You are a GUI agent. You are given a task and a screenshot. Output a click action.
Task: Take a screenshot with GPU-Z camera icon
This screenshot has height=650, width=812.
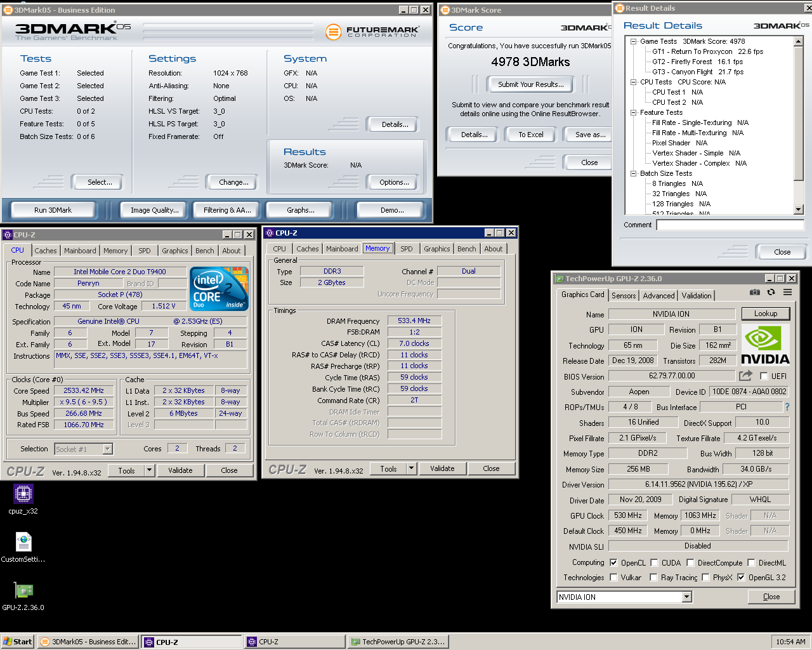point(754,293)
